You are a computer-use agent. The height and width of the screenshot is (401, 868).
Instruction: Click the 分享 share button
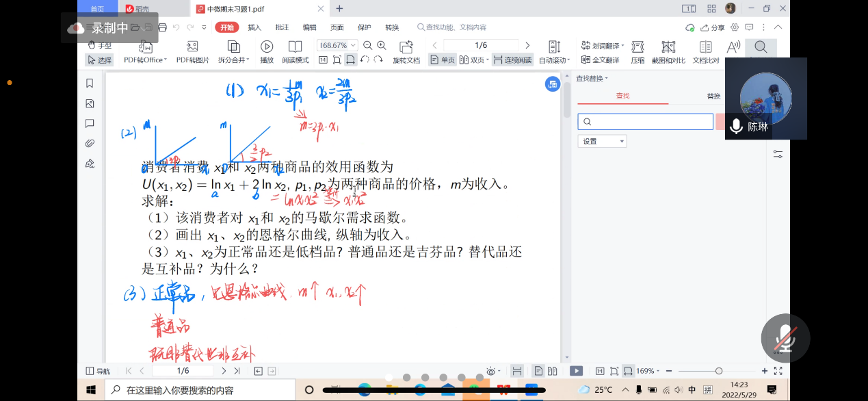tap(713, 27)
